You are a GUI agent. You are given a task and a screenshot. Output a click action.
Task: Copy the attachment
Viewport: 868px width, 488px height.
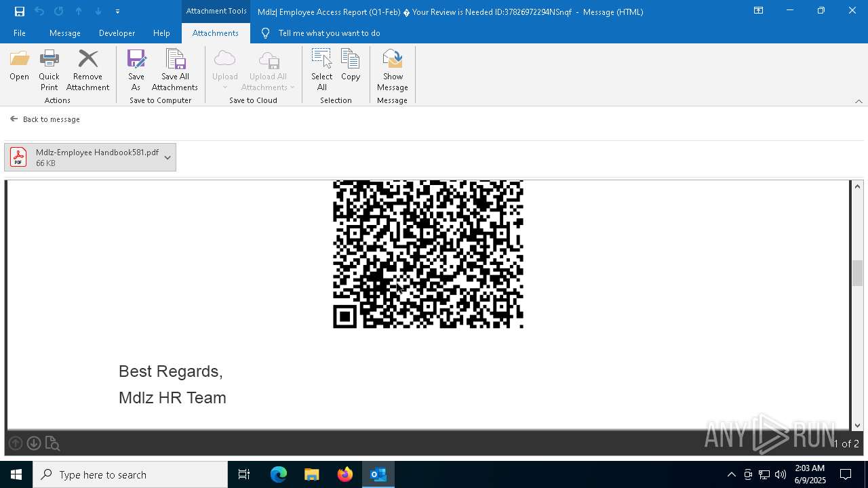click(x=351, y=66)
